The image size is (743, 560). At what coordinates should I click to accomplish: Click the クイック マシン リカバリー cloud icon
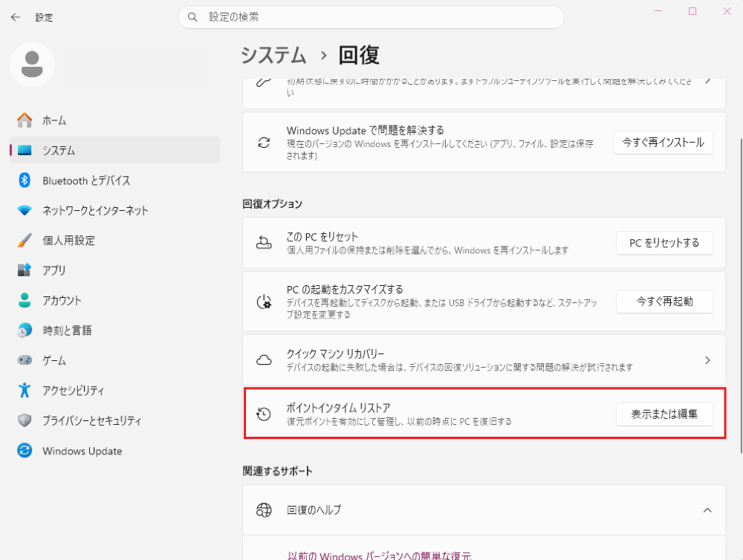[x=264, y=360]
